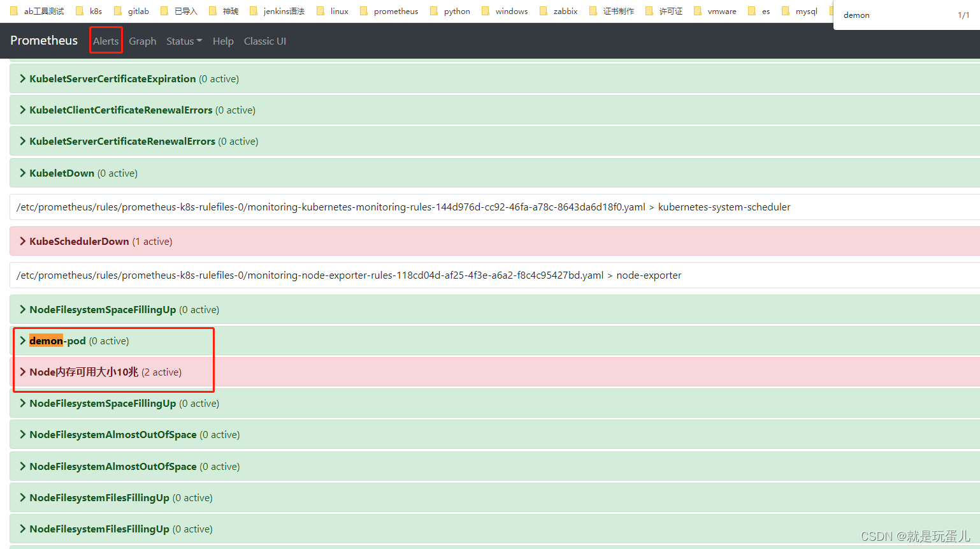Viewport: 980px width, 549px height.
Task: Click the demon-pod alert name
Action: click(57, 340)
